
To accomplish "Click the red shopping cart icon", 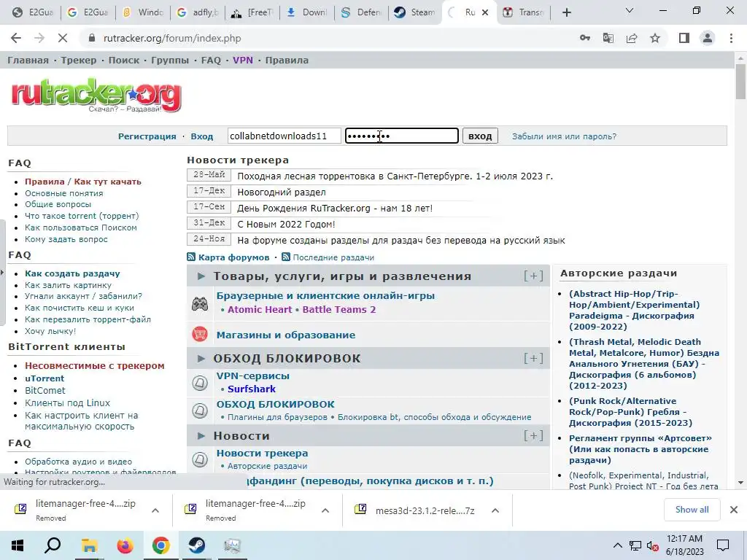I will click(x=200, y=334).
